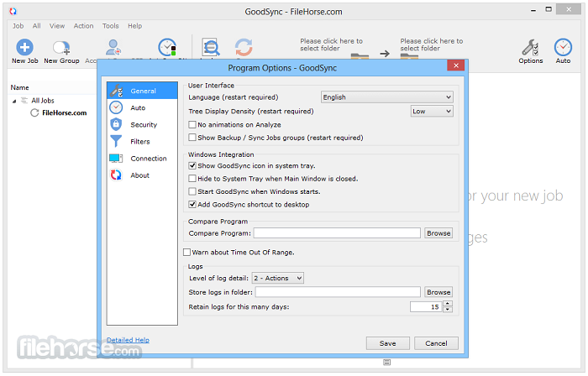Decrease retain logs days with down arrow
The width and height of the screenshot is (588, 376).
tap(448, 310)
